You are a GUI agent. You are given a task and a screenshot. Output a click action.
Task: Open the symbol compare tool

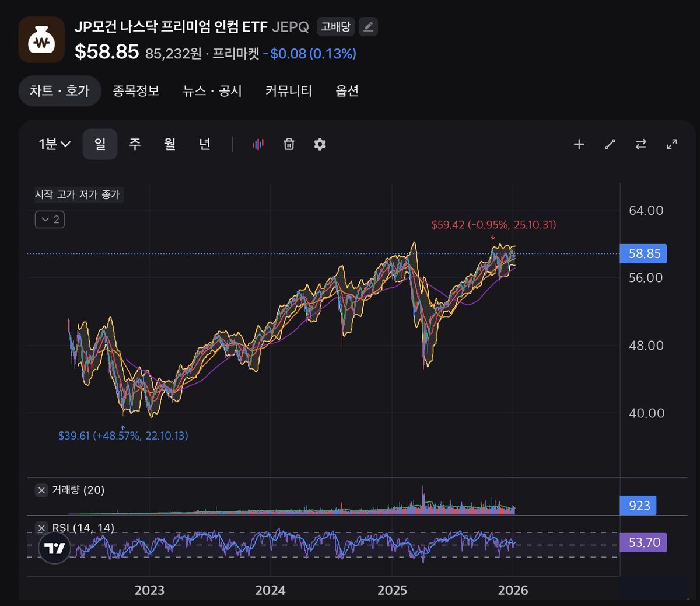coord(640,144)
